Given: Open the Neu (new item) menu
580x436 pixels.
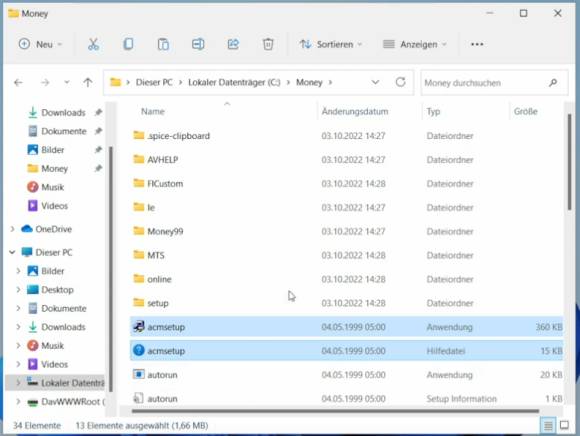Looking at the screenshot, I should coord(40,44).
